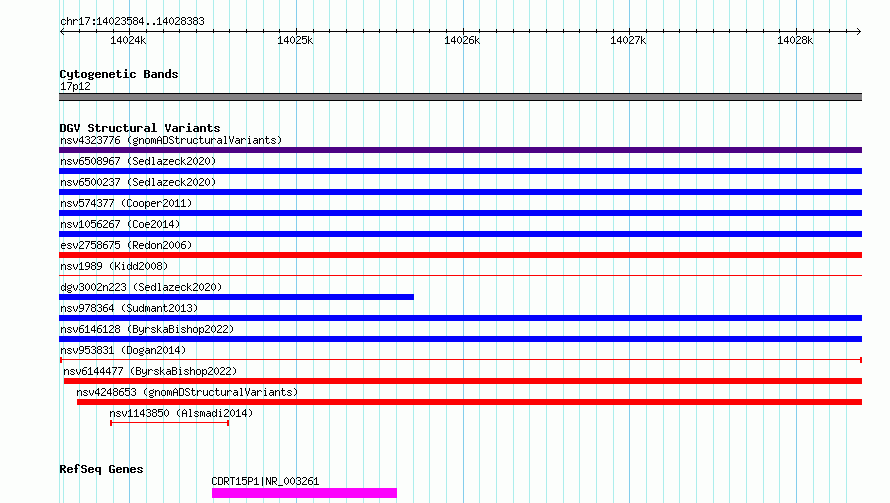The height and width of the screenshot is (503, 890).
Task: Select the purple nsv4323776 variant bar
Action: click(x=460, y=150)
